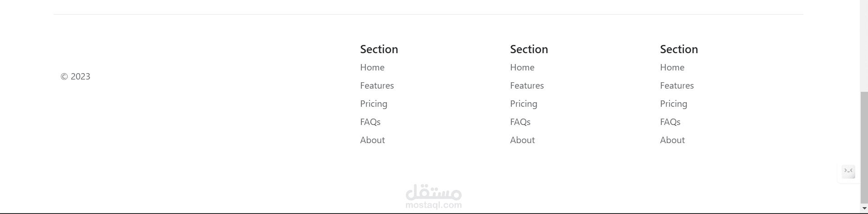Image resolution: width=868 pixels, height=214 pixels.
Task: Click the © 2023 copyright text
Action: 75,76
